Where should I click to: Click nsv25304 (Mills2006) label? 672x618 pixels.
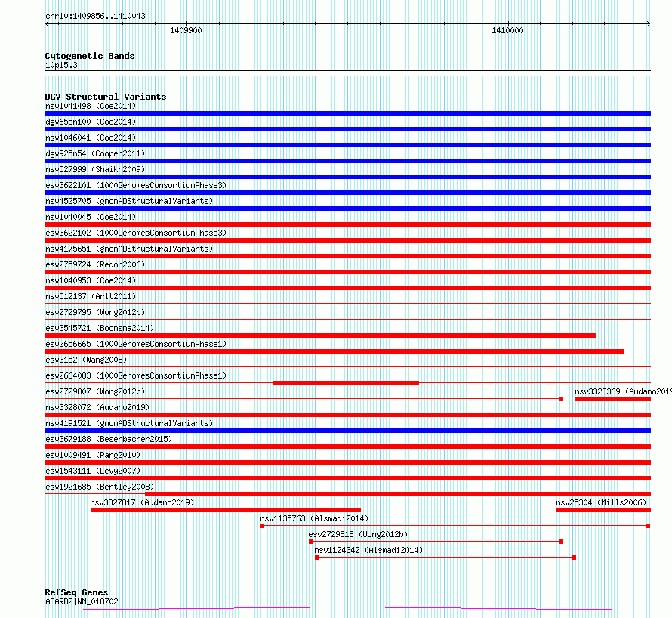(x=601, y=502)
